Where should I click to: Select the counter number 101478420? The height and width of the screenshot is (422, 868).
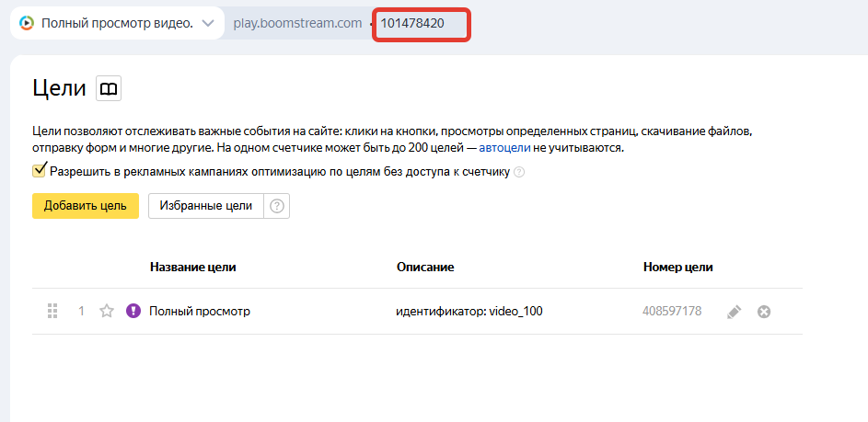[412, 23]
